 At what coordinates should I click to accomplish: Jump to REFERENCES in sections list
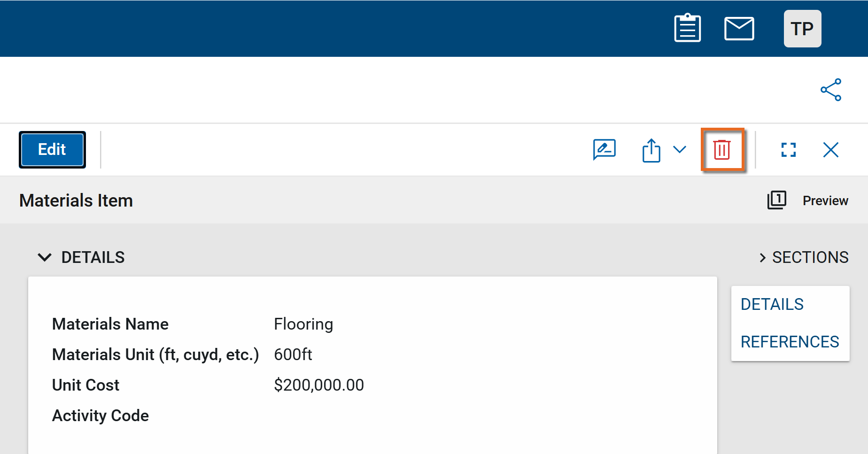pos(790,342)
